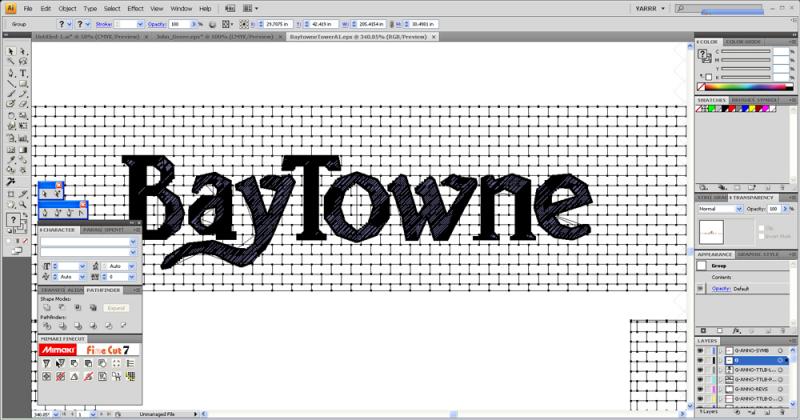Viewport: 800px width, 420px height.
Task: Toggle visibility of Opacity in Appearance panel
Action: click(701, 289)
